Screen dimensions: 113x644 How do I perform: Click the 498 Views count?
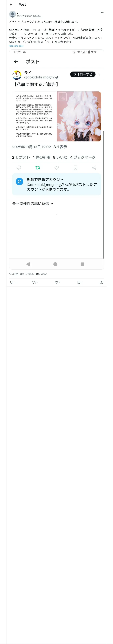pyautogui.click(x=41, y=274)
